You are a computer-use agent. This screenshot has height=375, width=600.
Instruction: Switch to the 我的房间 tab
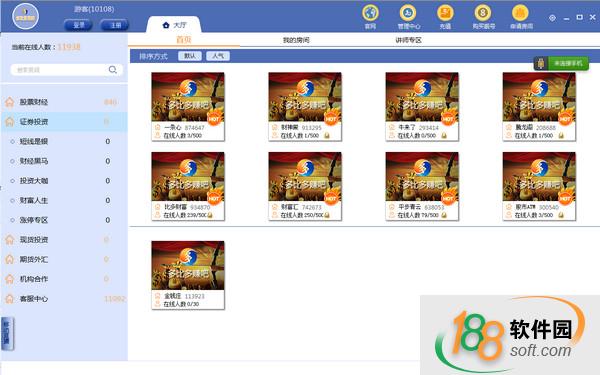296,40
